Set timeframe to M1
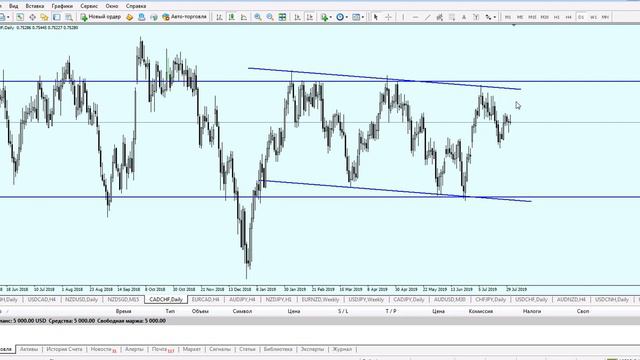The height and width of the screenshot is (360, 640). click(508, 17)
